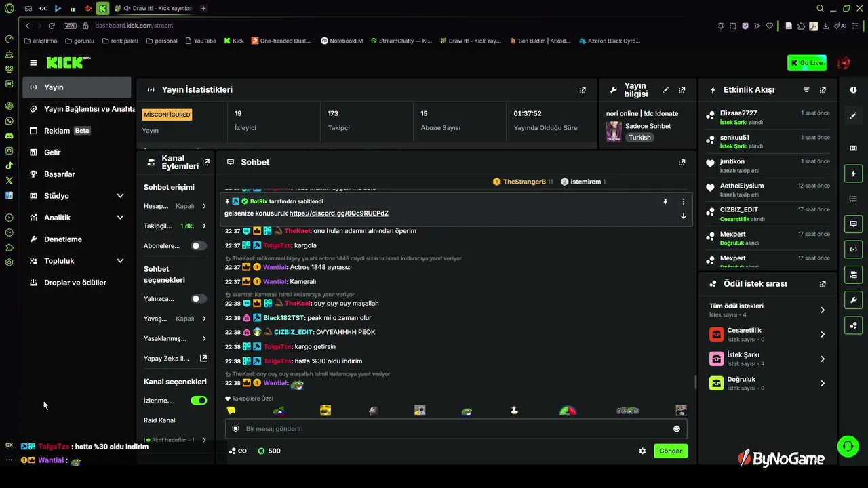The width and height of the screenshot is (868, 488).
Task: Open the Yasaklanmış words setting
Action: (176, 338)
